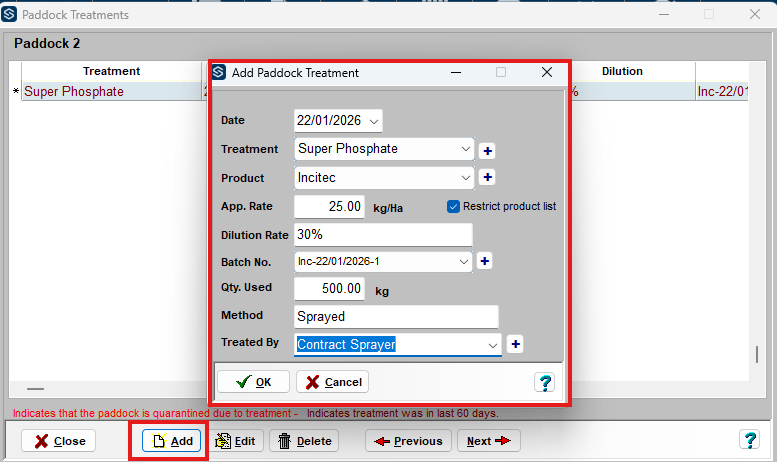
Task: Click the Dilution Rate input field
Action: click(x=383, y=235)
